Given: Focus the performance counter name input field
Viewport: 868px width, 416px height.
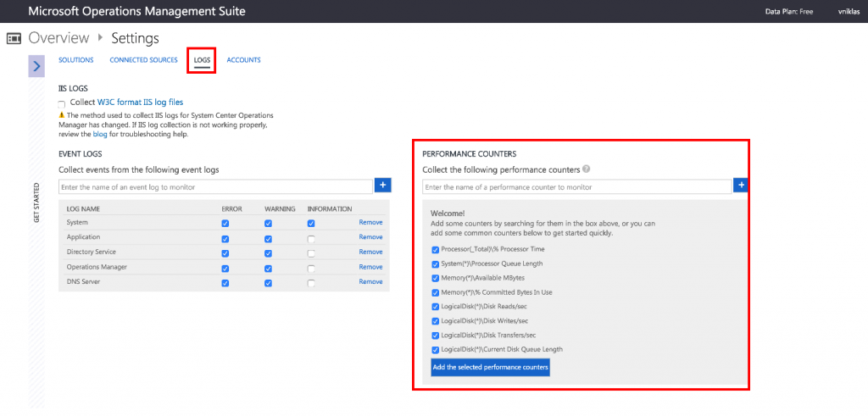Looking at the screenshot, I should click(x=576, y=187).
